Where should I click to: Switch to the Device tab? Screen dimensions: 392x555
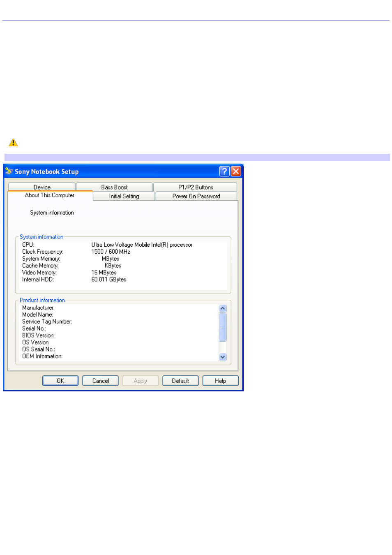pyautogui.click(x=42, y=187)
